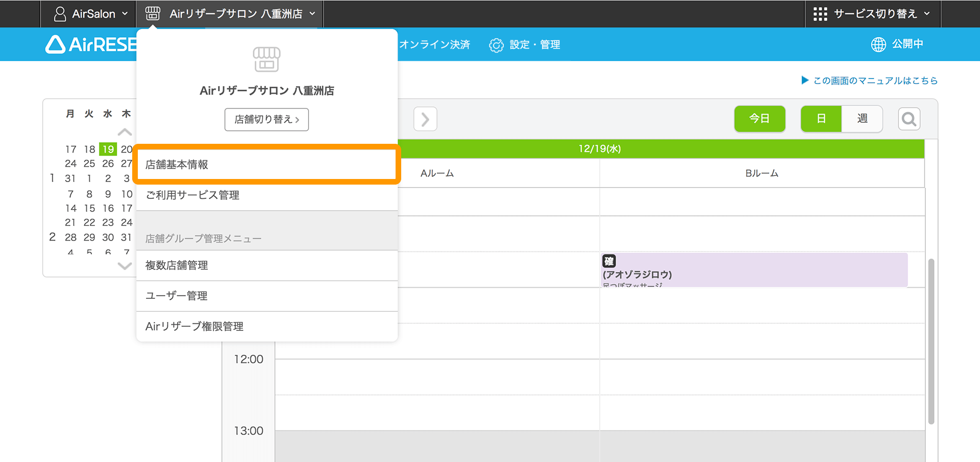
Task: Click the 13:00 time label
Action: [249, 431]
